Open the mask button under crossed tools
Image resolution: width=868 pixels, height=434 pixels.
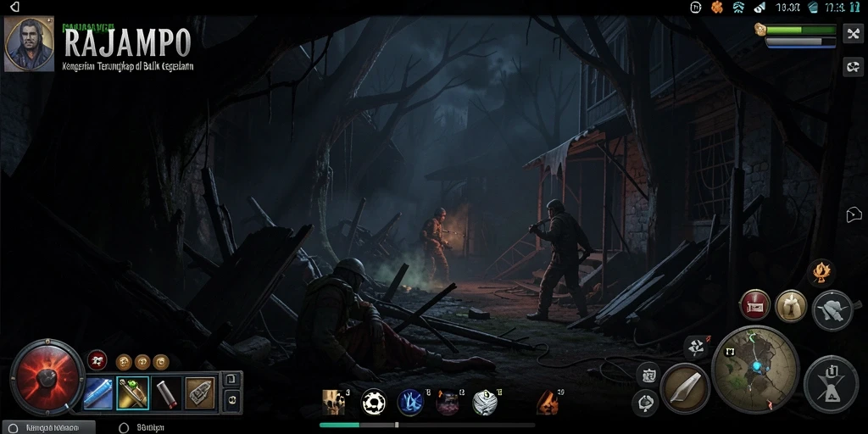pos(853,68)
